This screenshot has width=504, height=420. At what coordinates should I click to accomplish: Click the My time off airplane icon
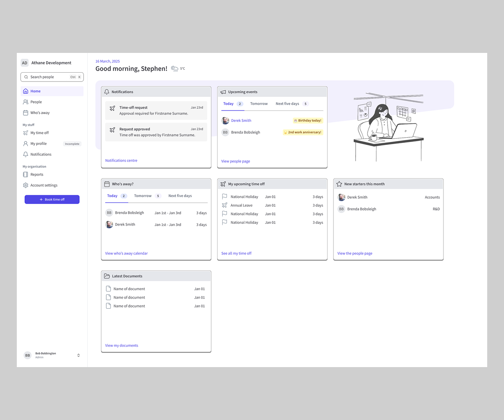pyautogui.click(x=26, y=133)
